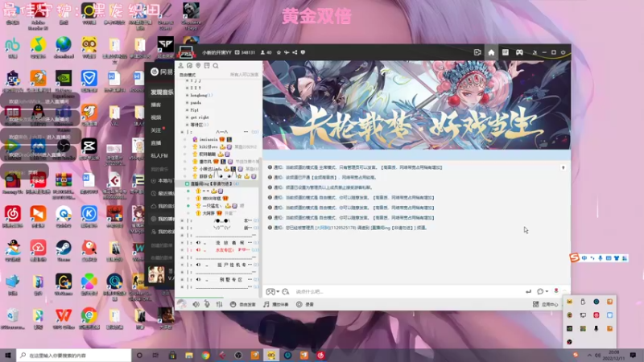Toggle Sogou input 中 language mode
The image size is (644, 362).
pos(584,258)
